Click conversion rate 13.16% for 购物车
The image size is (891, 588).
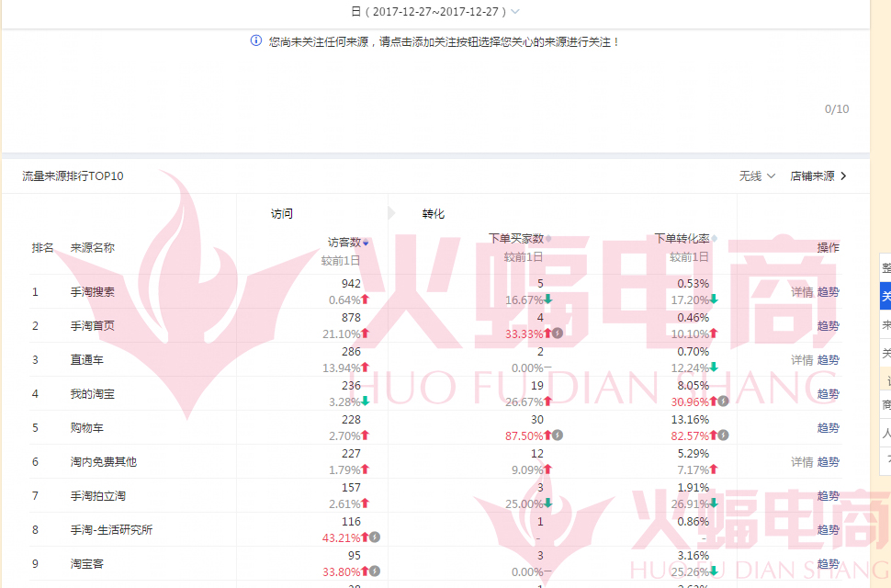click(690, 420)
